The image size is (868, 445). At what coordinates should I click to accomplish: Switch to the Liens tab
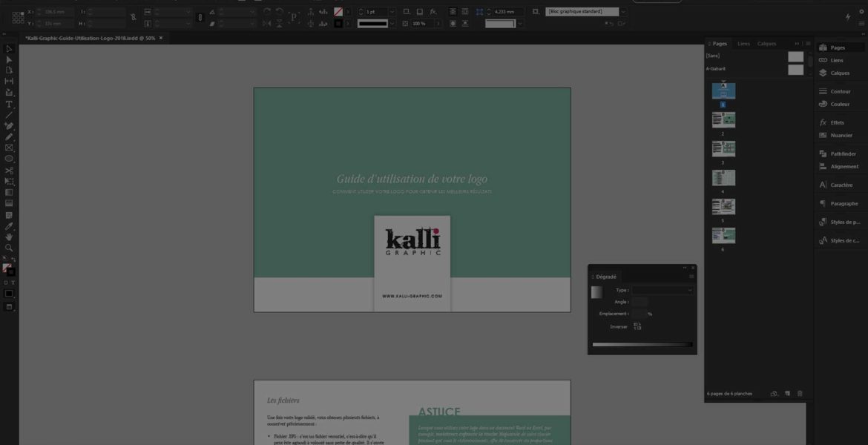743,44
